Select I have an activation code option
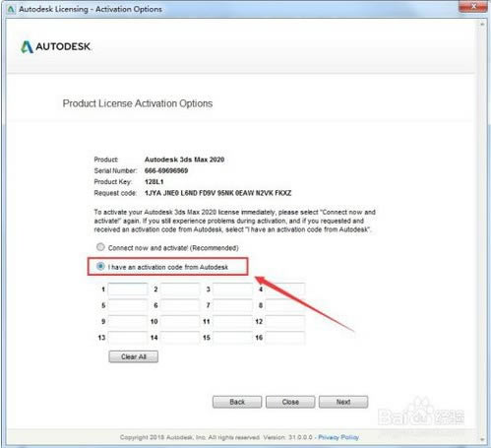 click(100, 266)
